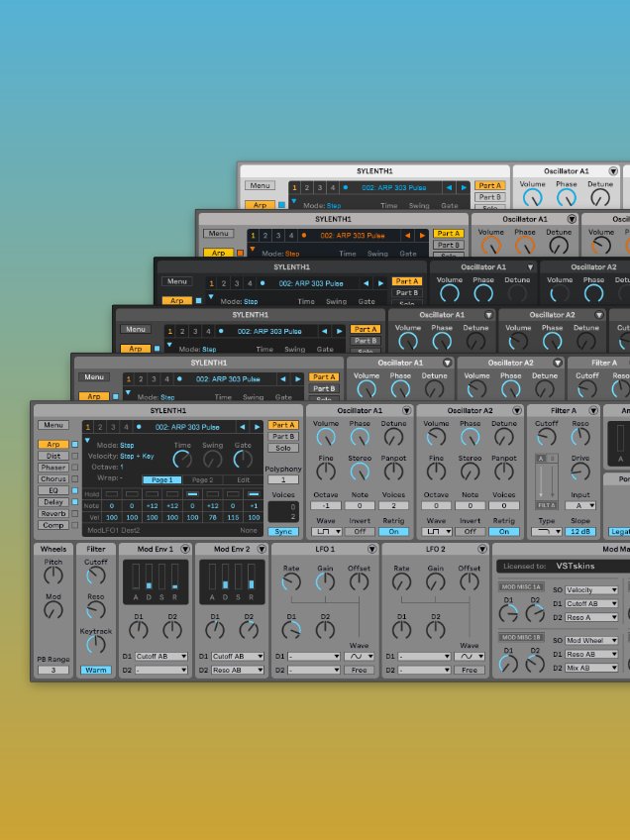Click the Pitch wheel knob
Image resolution: width=630 pixels, height=840 pixels.
[x=53, y=576]
